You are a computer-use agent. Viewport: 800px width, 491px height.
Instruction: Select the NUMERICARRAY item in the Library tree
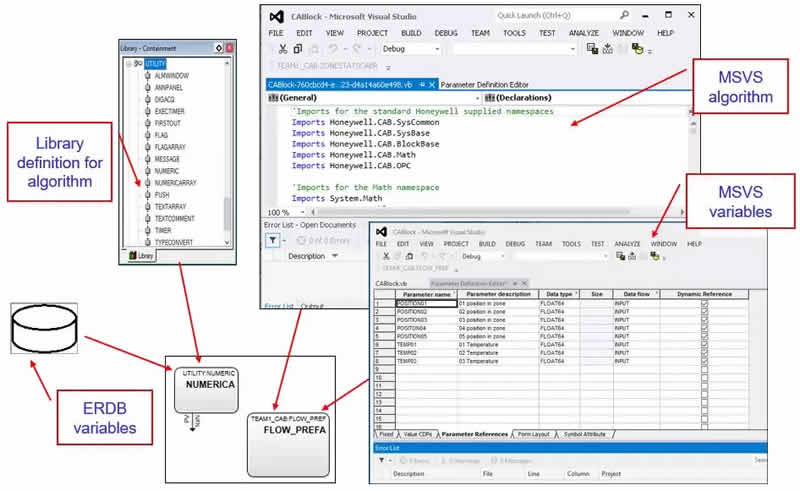[175, 183]
